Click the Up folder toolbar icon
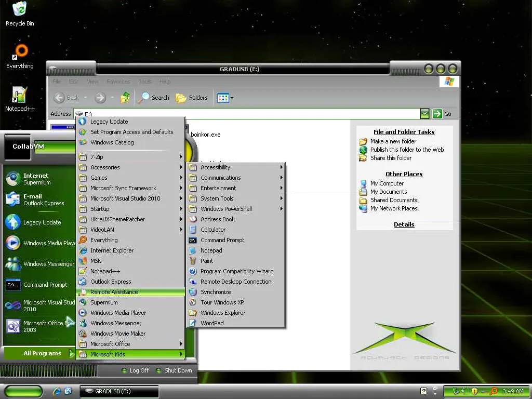Image resolution: width=532 pixels, height=399 pixels. (125, 98)
